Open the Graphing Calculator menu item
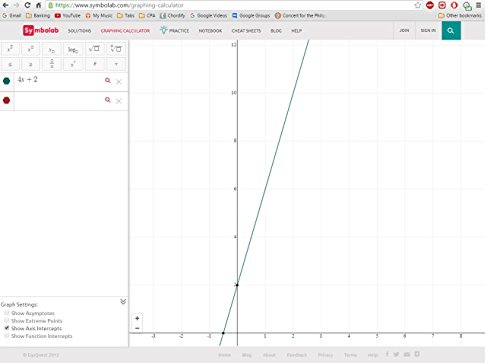 [125, 31]
